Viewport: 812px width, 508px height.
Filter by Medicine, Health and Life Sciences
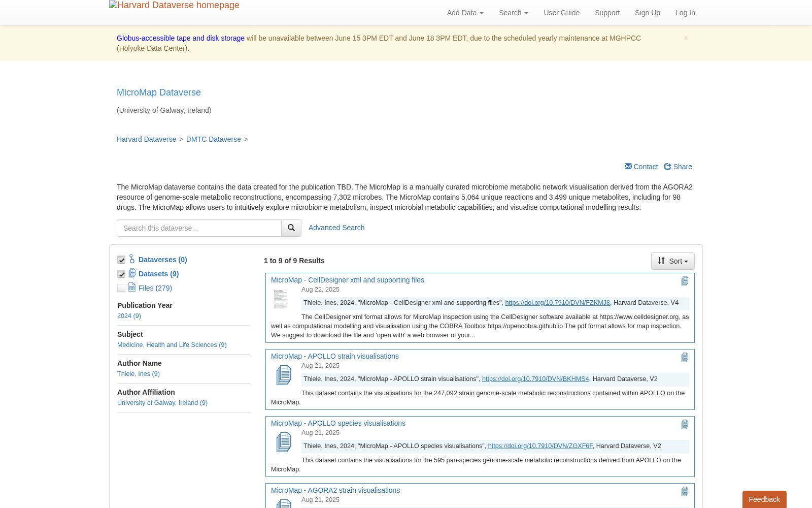172,345
